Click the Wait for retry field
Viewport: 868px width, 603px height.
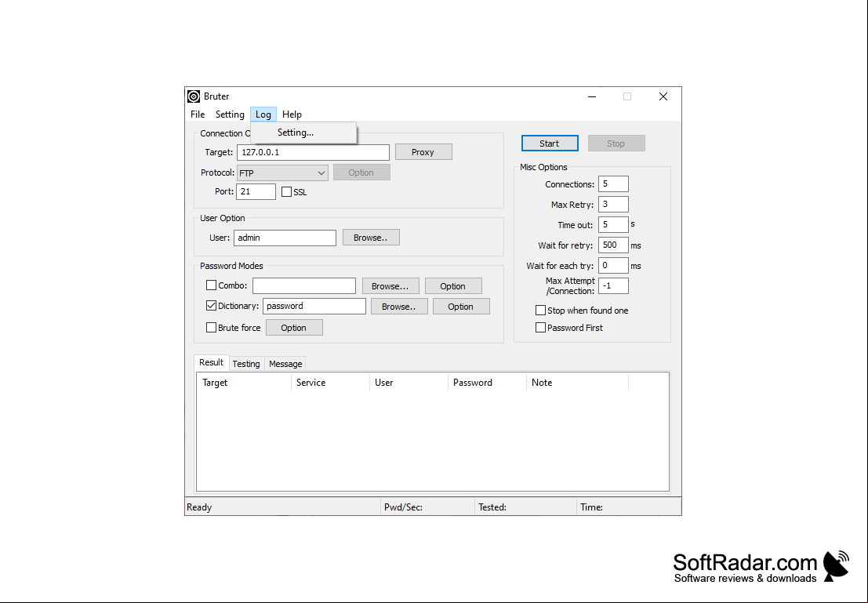(x=613, y=245)
